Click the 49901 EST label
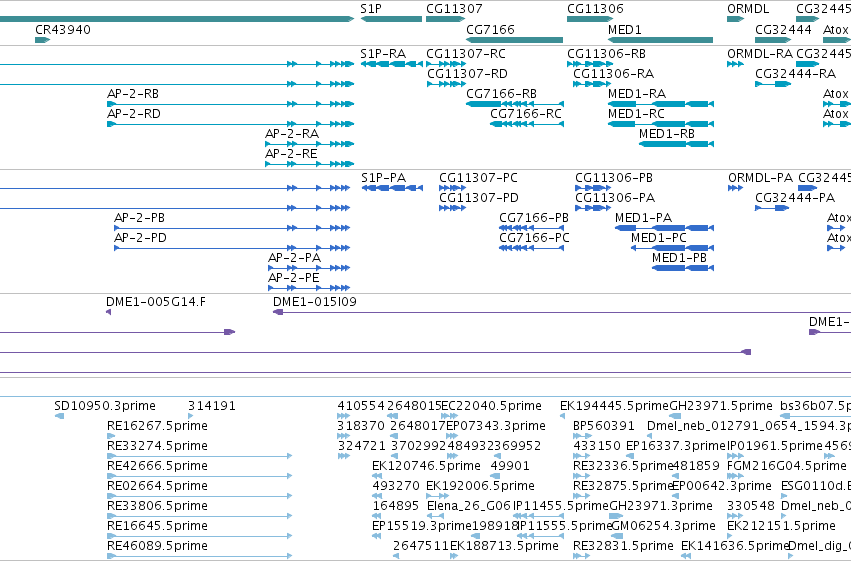This screenshot has height=561, width=851. (x=510, y=466)
